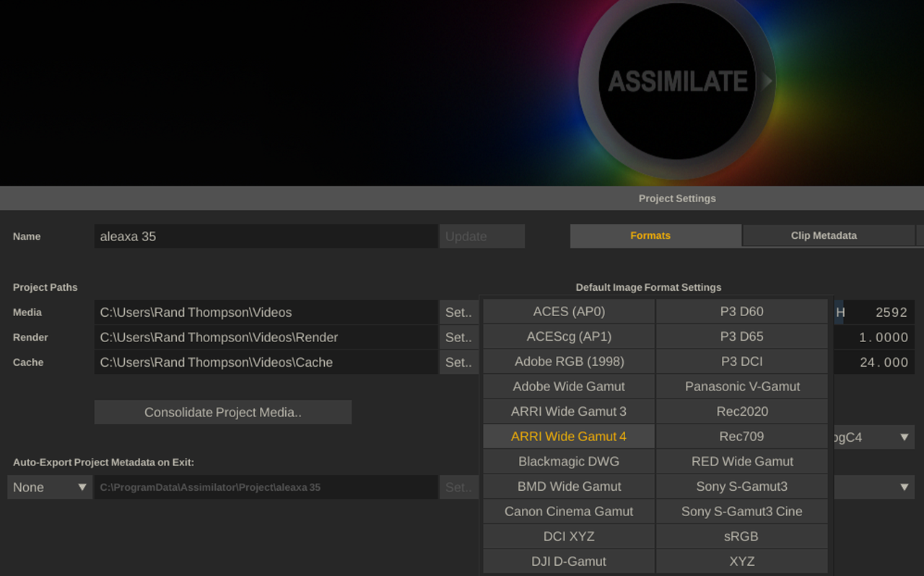Viewport: 924px width, 576px height.
Task: Select RED Wide Gamut
Action: pyautogui.click(x=741, y=461)
